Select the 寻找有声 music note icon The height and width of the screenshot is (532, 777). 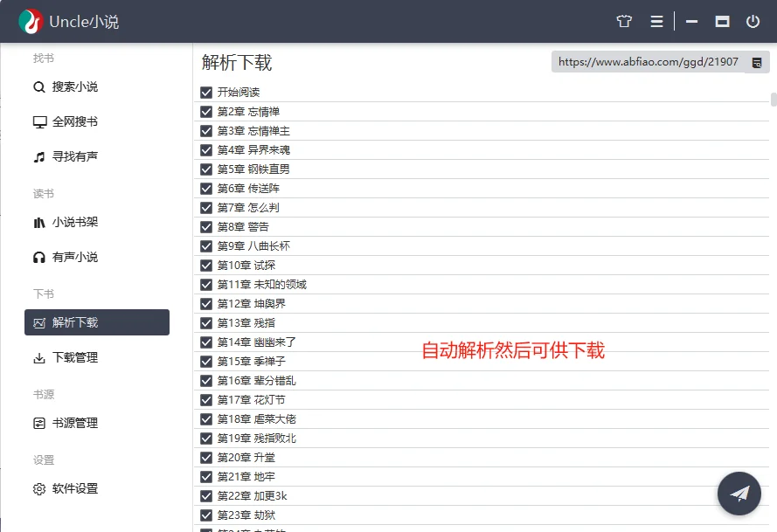pyautogui.click(x=40, y=157)
